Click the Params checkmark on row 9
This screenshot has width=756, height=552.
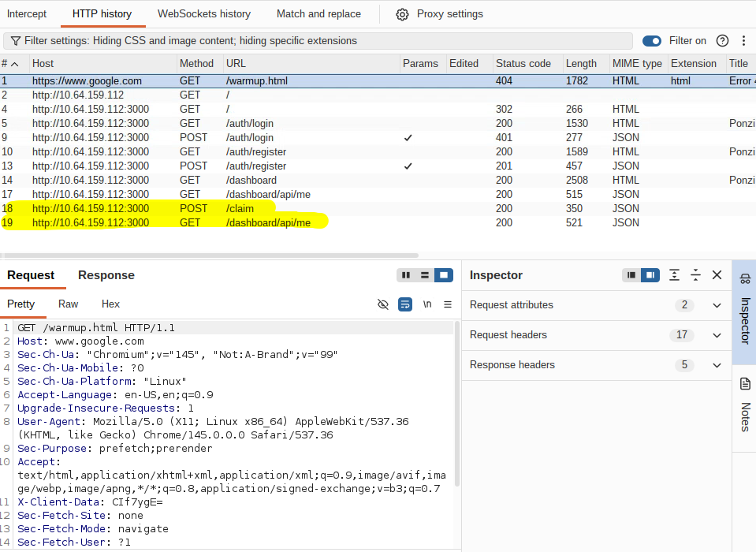(x=408, y=138)
